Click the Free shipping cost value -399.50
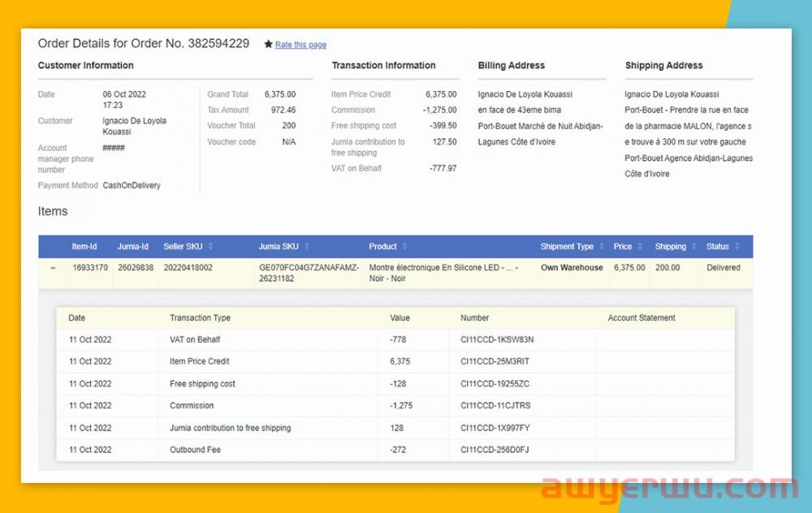 click(443, 125)
